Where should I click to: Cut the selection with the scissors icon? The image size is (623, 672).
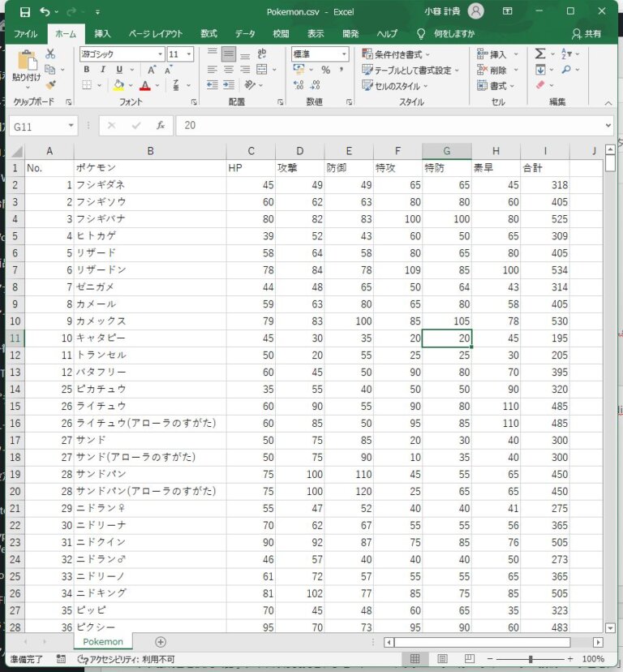(50, 54)
